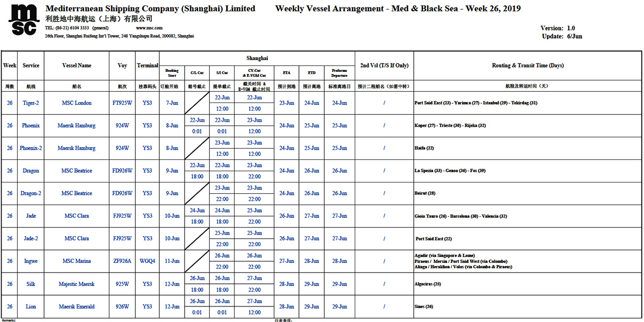Select the Algeciras (25) routing entry
This screenshot has width=644, height=322.
428,284
